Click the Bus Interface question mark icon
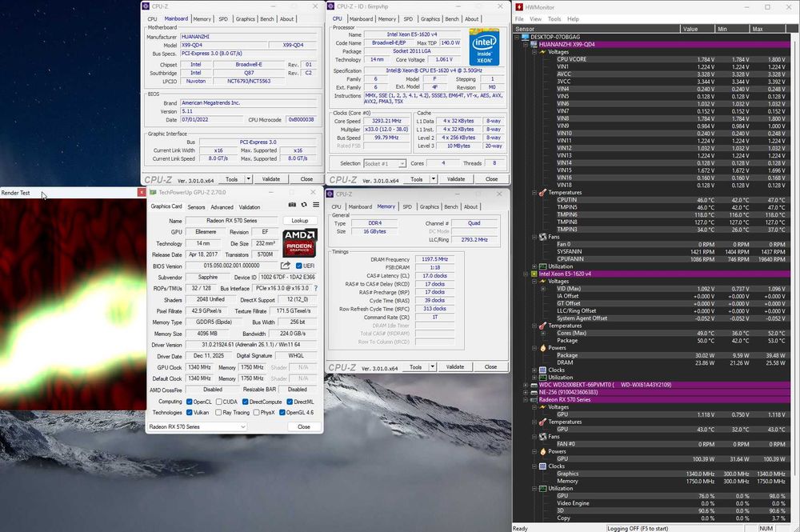 316,288
